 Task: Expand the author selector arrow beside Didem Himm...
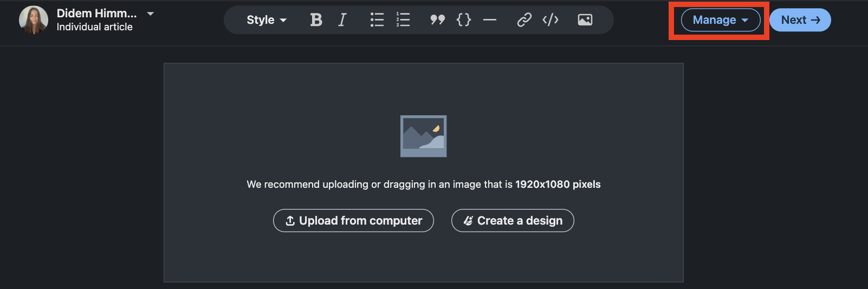[x=151, y=14]
